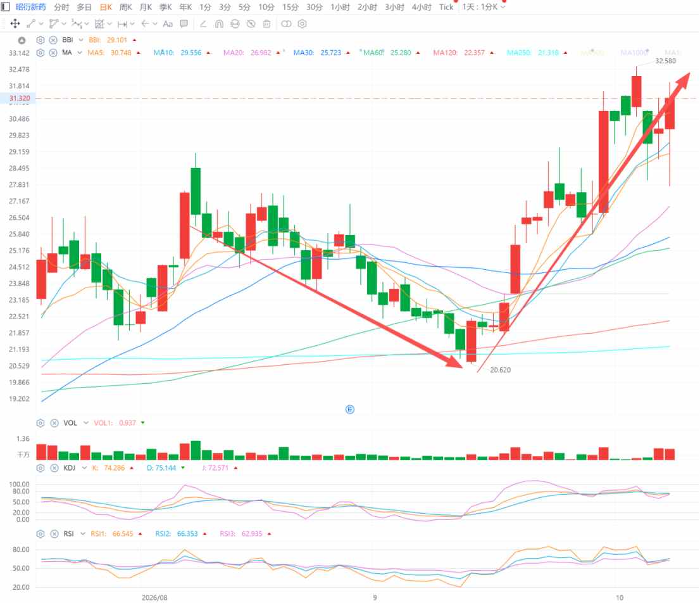Toggle the sidebar panel icon beside 昭衍新药
Image resolution: width=700 pixels, height=603 pixels.
pyautogui.click(x=5, y=7)
